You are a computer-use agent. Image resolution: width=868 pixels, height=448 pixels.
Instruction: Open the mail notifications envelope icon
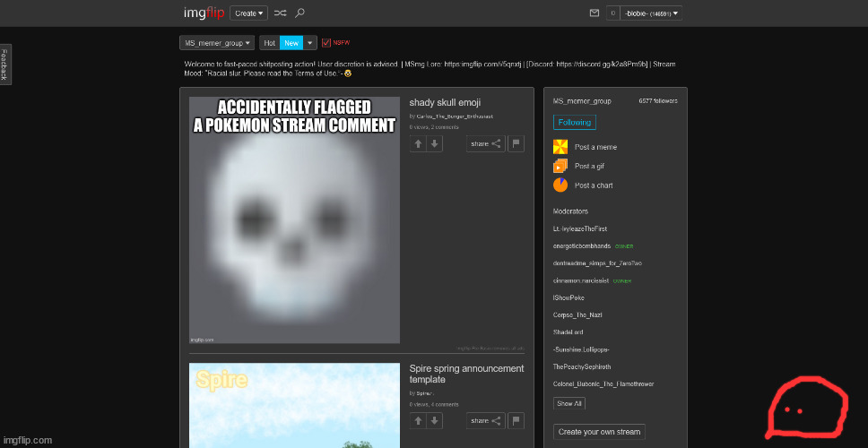coord(594,13)
